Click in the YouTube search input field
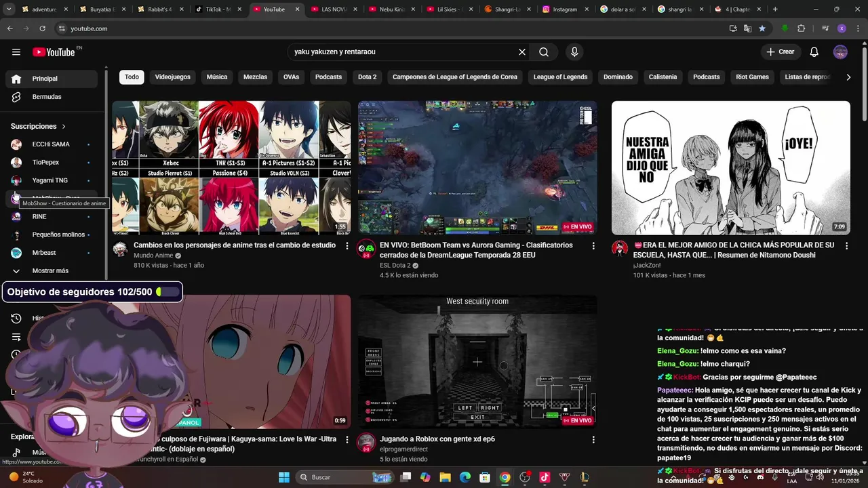 403,52
